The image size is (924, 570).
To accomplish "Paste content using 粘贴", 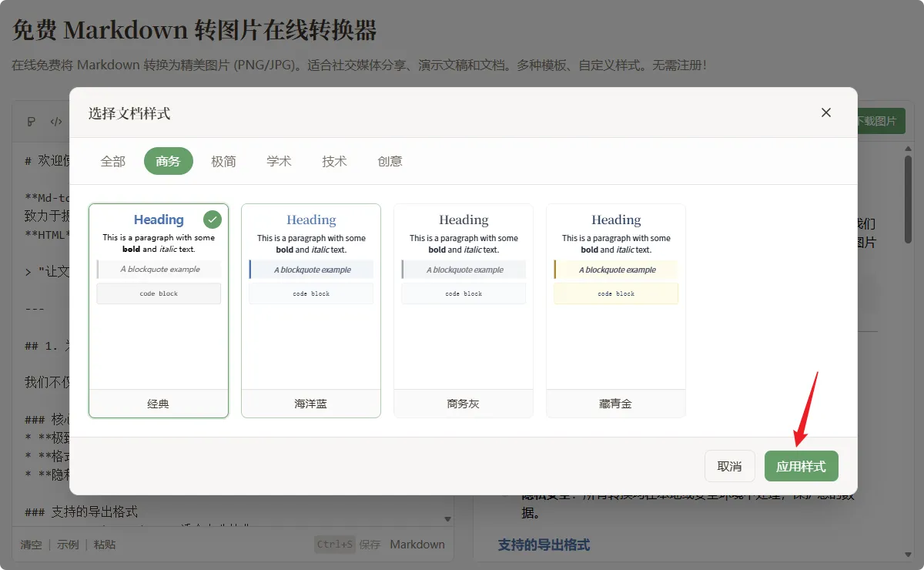I will coord(105,544).
